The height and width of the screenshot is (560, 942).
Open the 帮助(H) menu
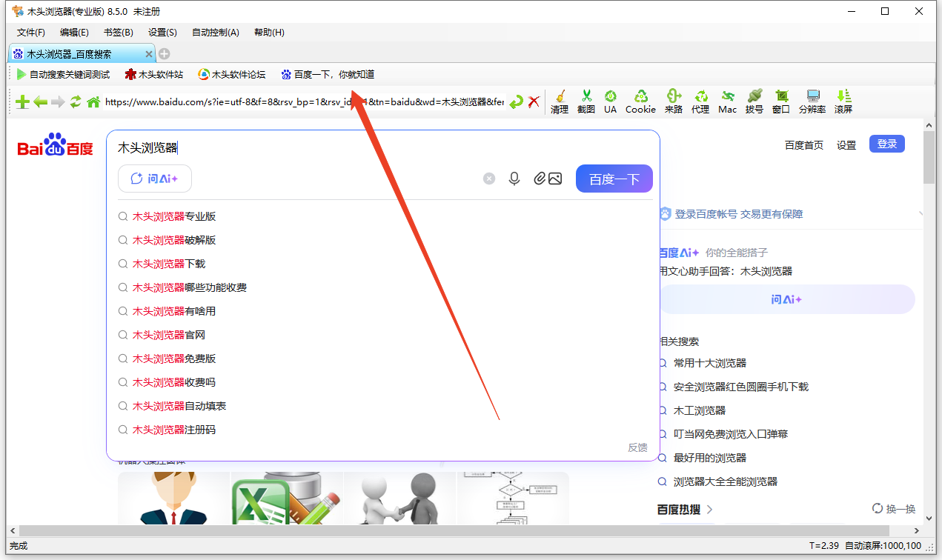click(269, 33)
